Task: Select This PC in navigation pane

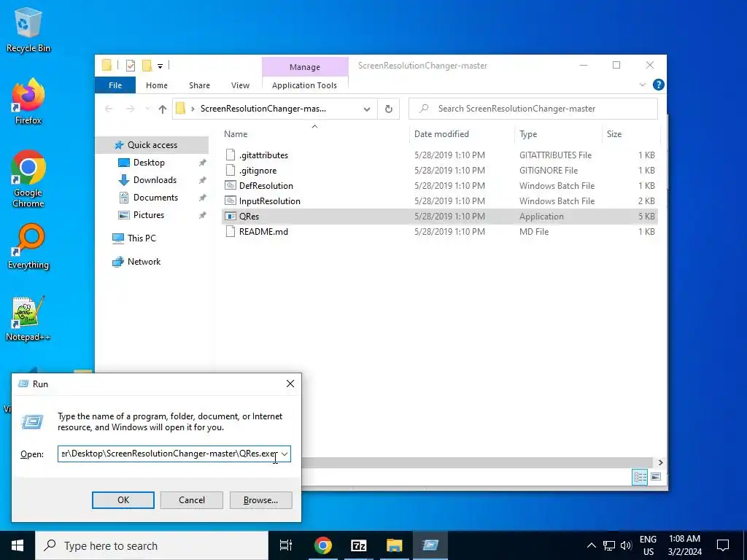Action: click(x=141, y=238)
